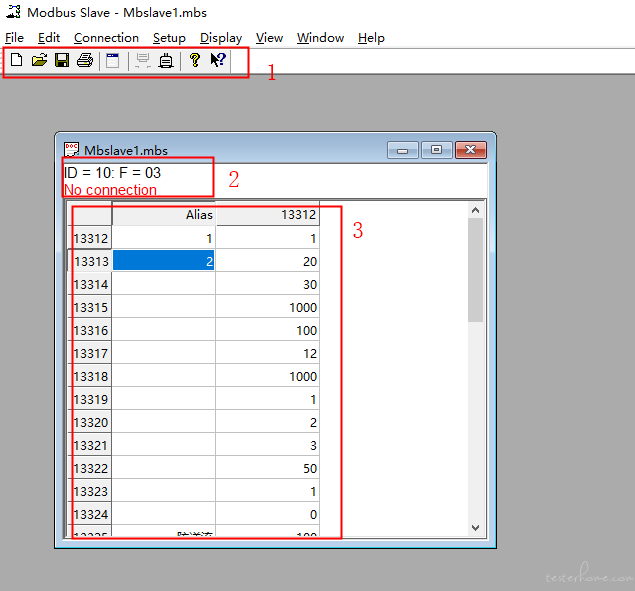Click the Modbus Slave application title icon
The height and width of the screenshot is (591, 635).
13,12
